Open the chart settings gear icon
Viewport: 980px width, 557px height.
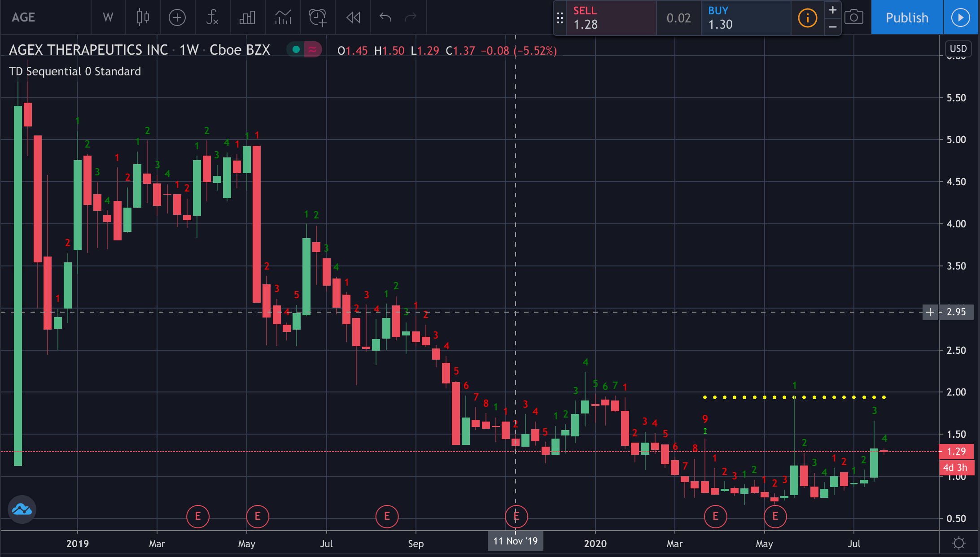click(x=959, y=544)
